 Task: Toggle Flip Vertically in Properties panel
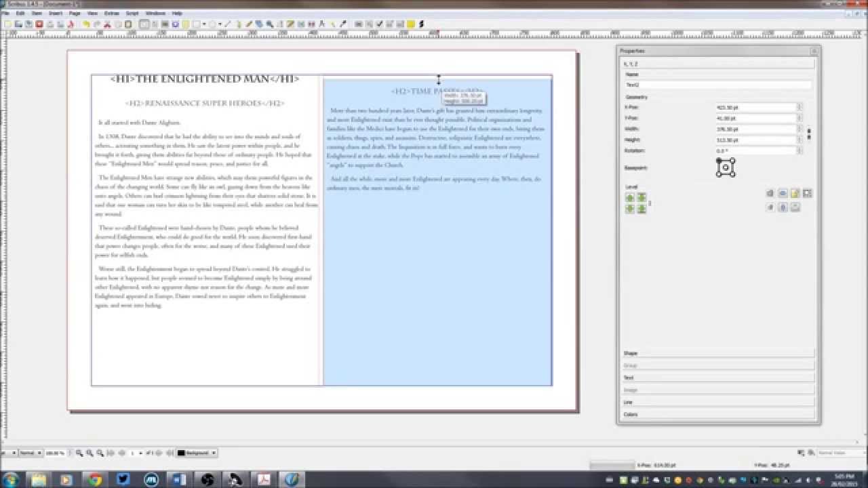782,207
